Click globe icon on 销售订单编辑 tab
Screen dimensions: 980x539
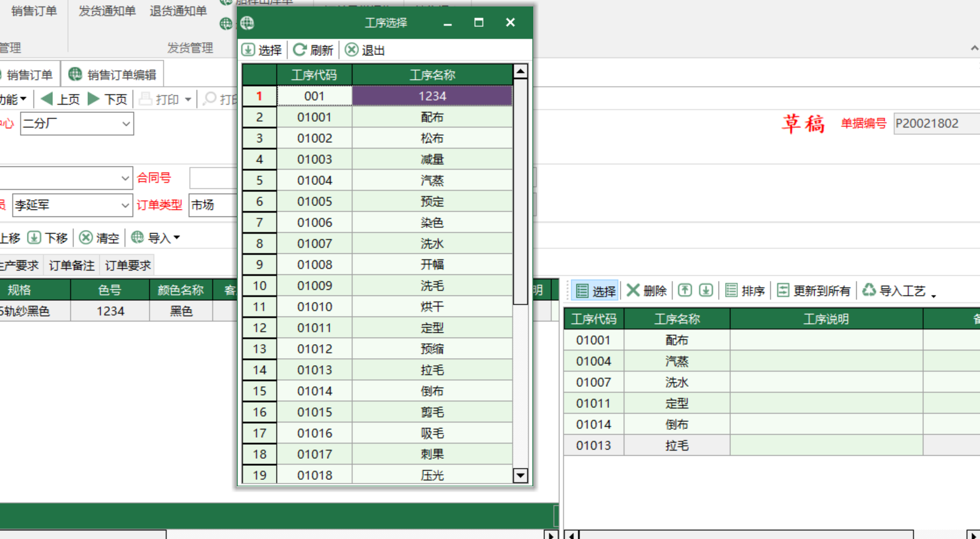coord(75,74)
